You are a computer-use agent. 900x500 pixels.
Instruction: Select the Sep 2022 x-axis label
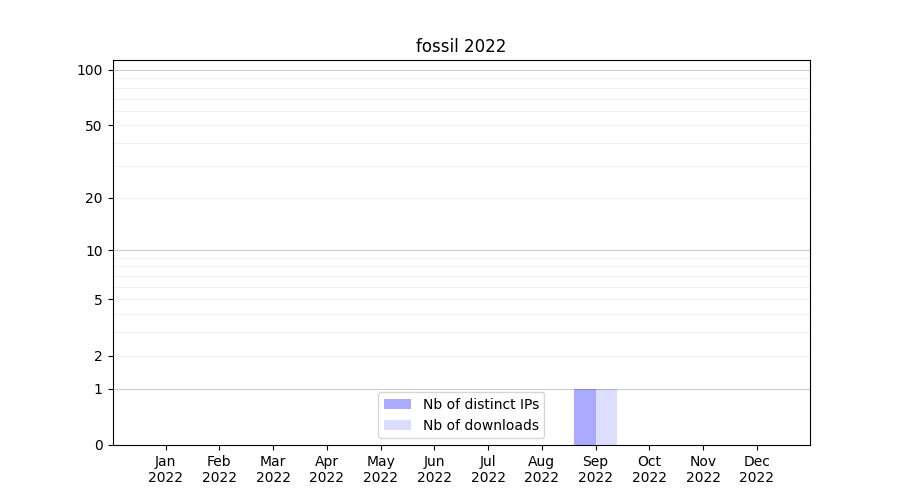click(x=595, y=469)
